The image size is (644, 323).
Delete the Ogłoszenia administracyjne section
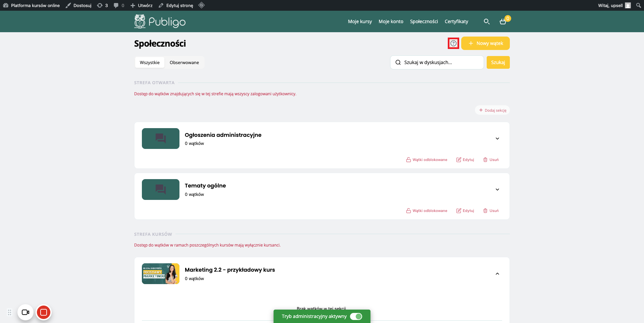(491, 160)
